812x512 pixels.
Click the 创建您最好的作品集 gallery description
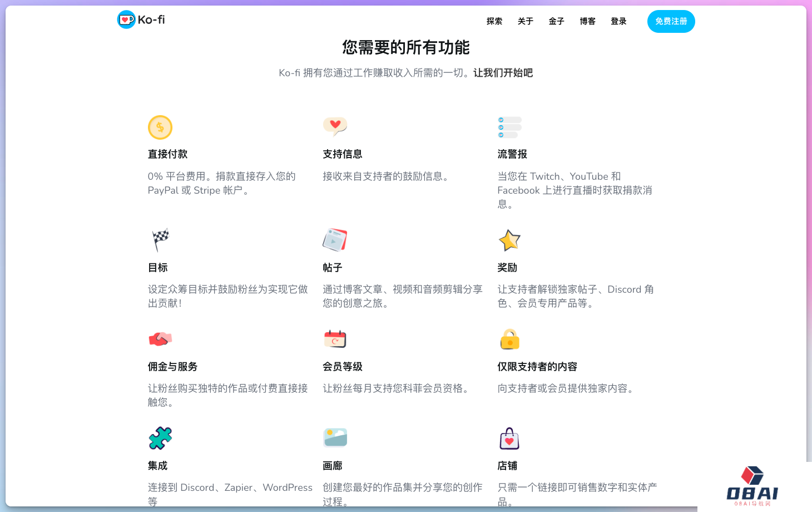[x=403, y=494]
